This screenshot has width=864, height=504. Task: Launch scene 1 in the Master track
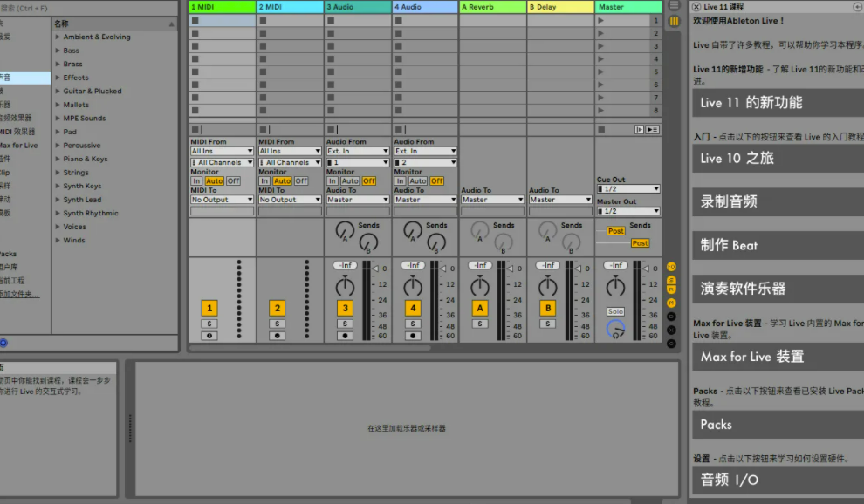coord(600,20)
